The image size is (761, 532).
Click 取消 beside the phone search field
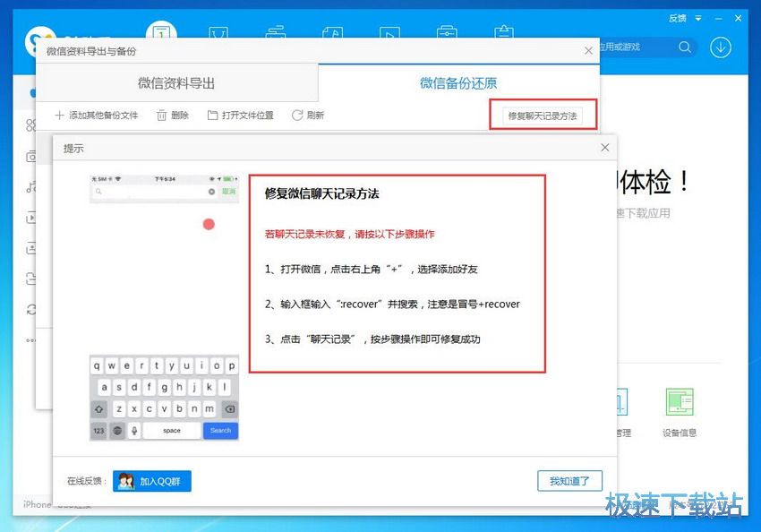click(228, 192)
